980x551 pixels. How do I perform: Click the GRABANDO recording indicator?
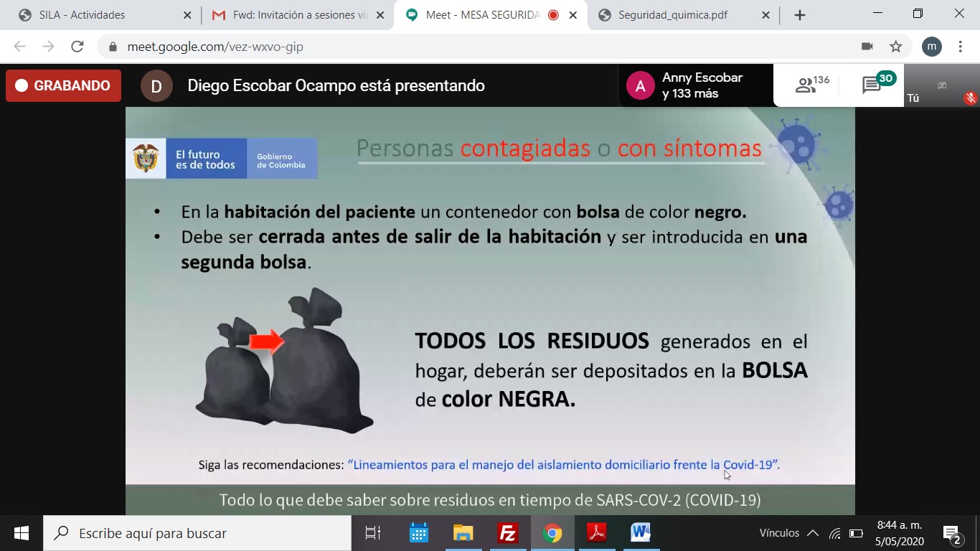click(x=64, y=85)
